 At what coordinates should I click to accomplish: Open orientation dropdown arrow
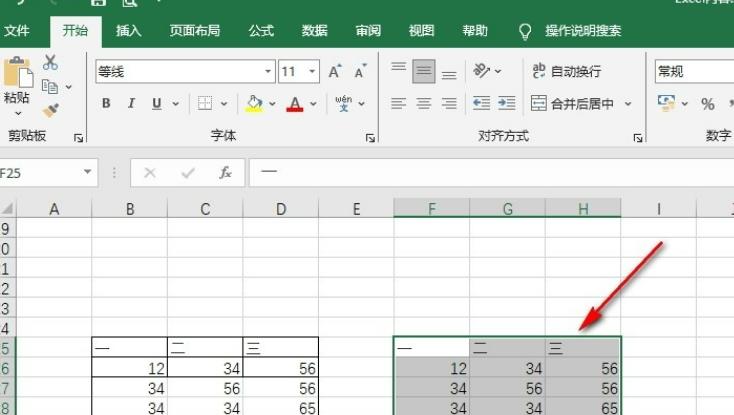pos(498,72)
